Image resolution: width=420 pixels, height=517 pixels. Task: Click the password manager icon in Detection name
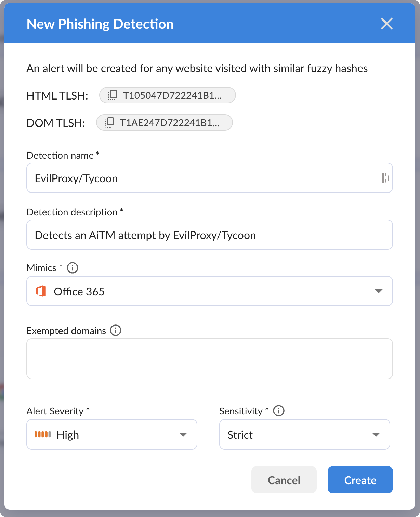pos(385,178)
